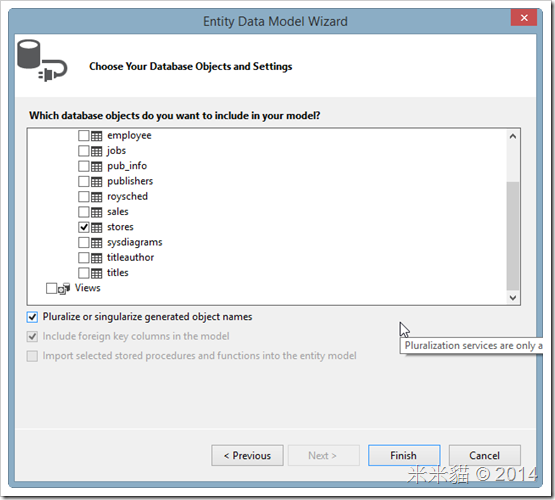Select the titles table name
Image resolution: width=555 pixels, height=500 pixels.
118,273
